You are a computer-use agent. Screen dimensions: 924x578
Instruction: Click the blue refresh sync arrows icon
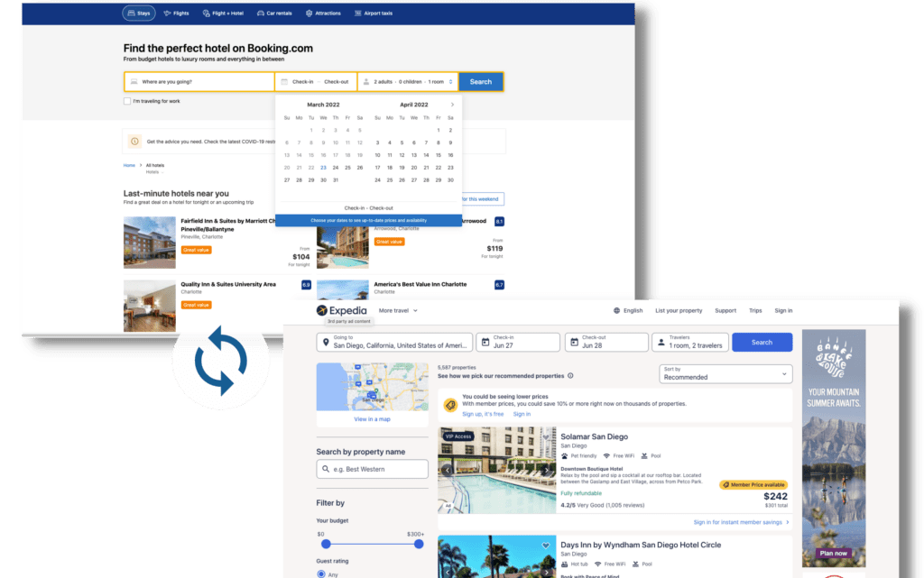pos(221,360)
